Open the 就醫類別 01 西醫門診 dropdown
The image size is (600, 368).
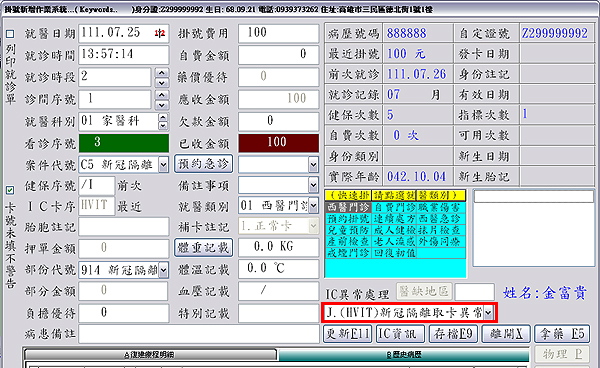[313, 206]
